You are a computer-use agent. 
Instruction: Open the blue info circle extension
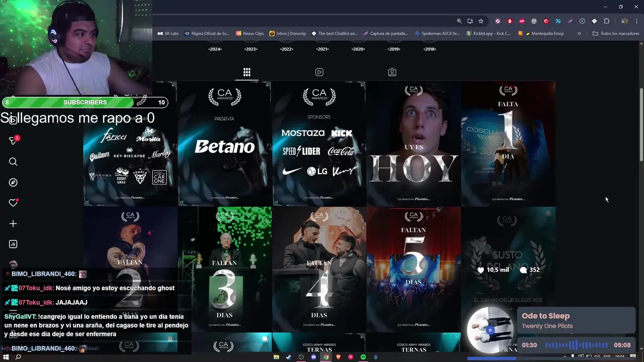[x=582, y=21]
